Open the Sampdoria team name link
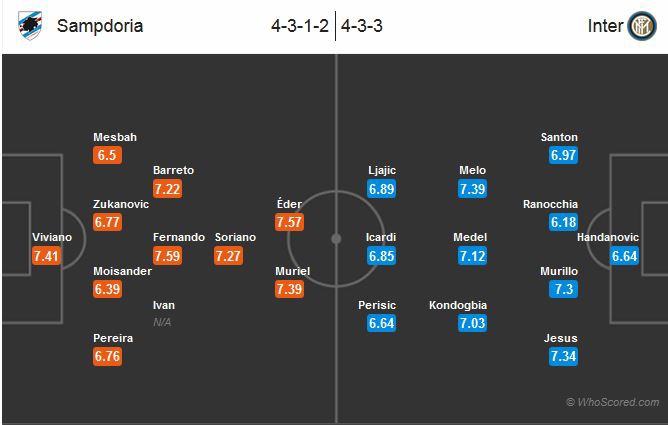This screenshot has height=425, width=668. [x=101, y=26]
